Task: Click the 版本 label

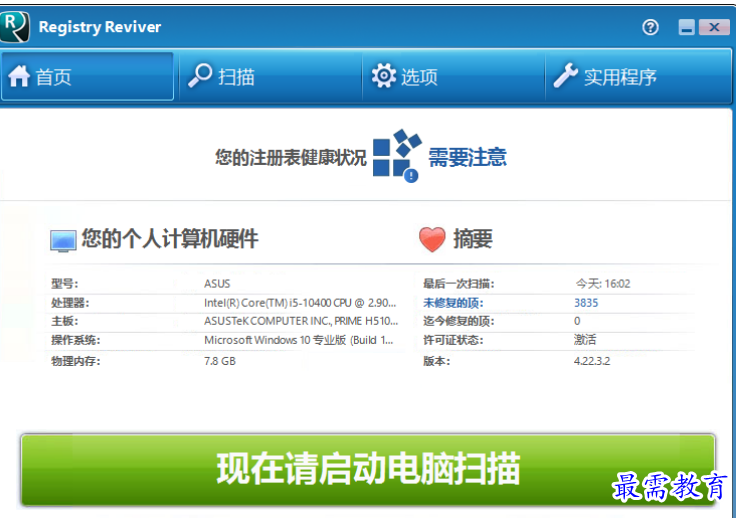Action: click(437, 361)
